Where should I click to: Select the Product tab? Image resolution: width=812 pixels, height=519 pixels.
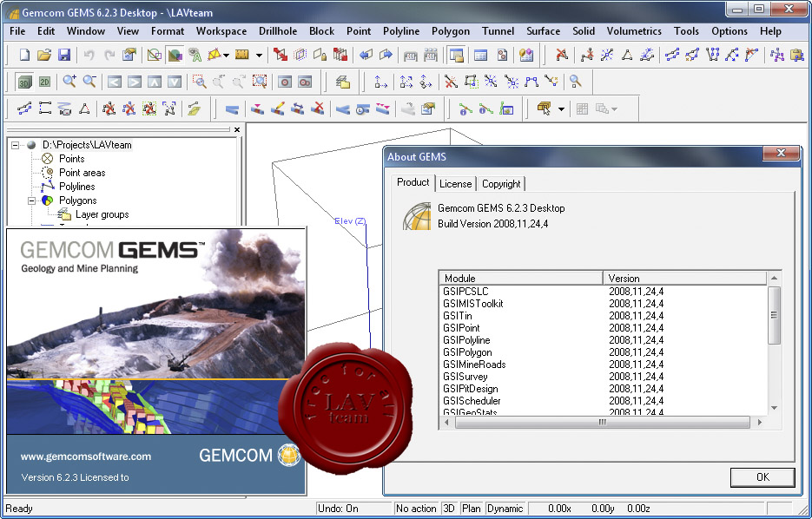click(x=413, y=182)
